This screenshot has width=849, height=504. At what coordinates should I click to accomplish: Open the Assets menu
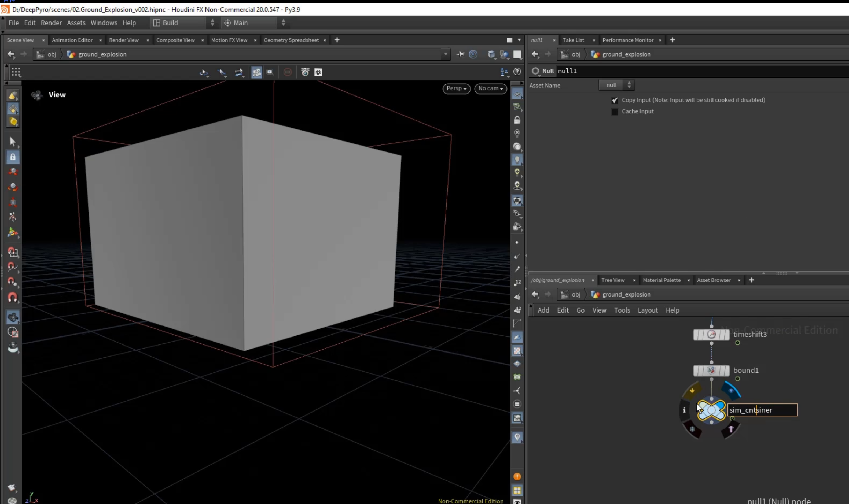(76, 23)
